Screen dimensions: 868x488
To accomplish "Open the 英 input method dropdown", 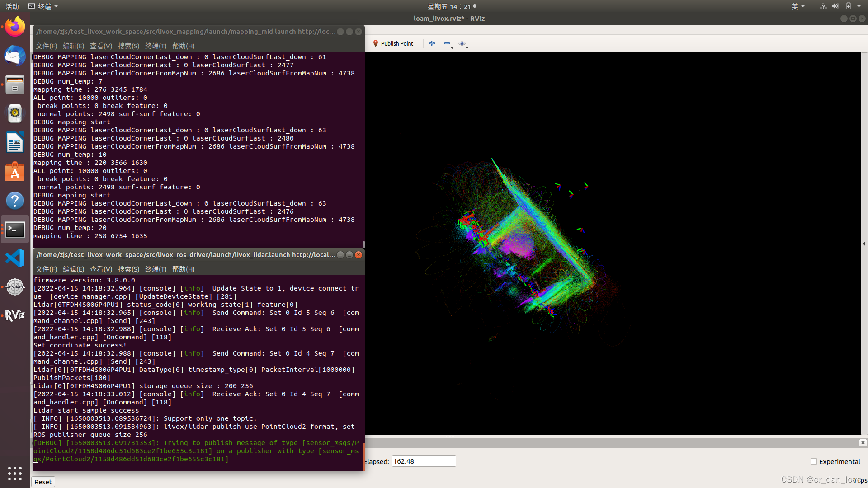I will point(798,6).
